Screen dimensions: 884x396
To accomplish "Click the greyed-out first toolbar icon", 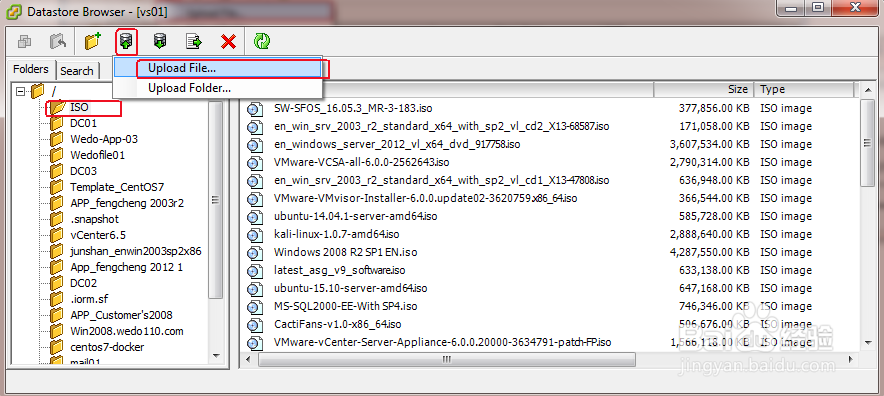I will coord(25,41).
